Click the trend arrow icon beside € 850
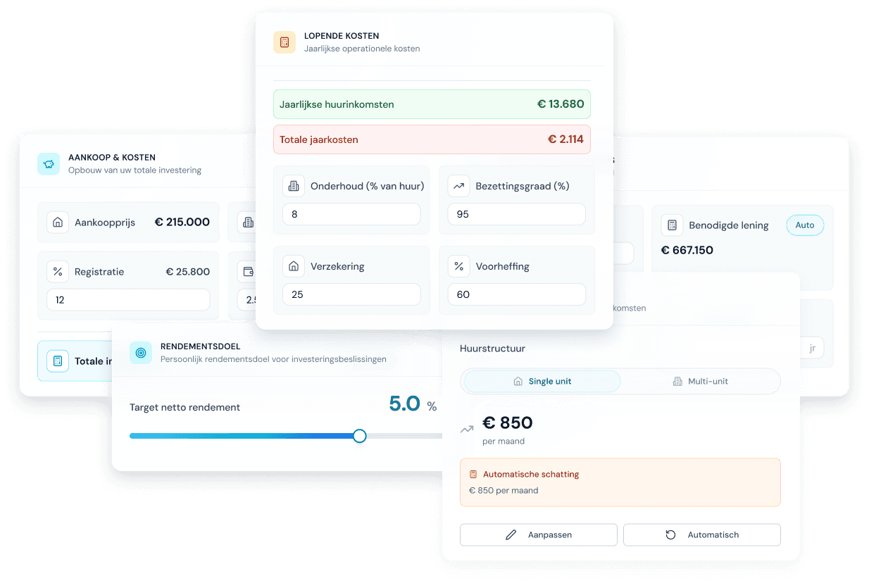Screen dimensions: 869x588 click(467, 429)
